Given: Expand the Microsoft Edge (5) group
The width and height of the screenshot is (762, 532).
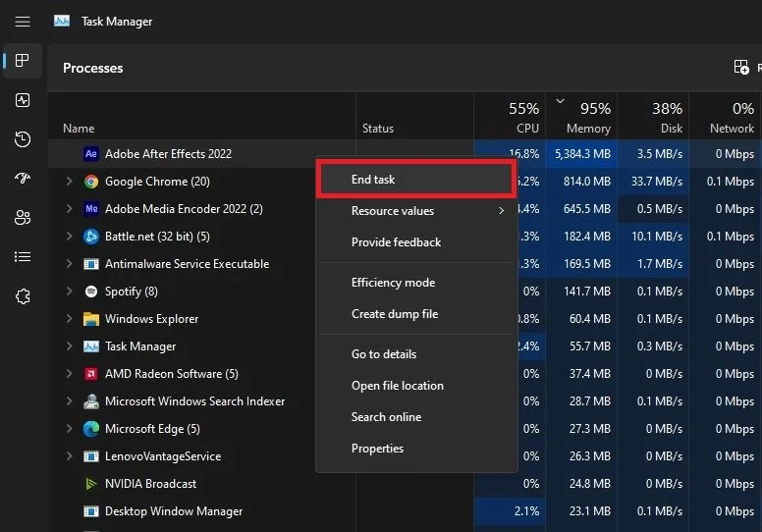Looking at the screenshot, I should [69, 429].
